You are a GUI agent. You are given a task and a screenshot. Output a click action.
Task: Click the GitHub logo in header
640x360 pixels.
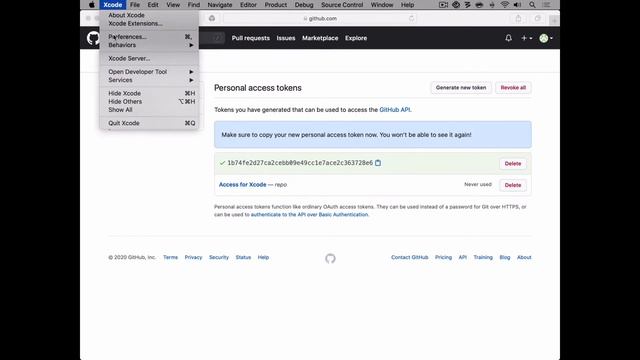(93, 38)
